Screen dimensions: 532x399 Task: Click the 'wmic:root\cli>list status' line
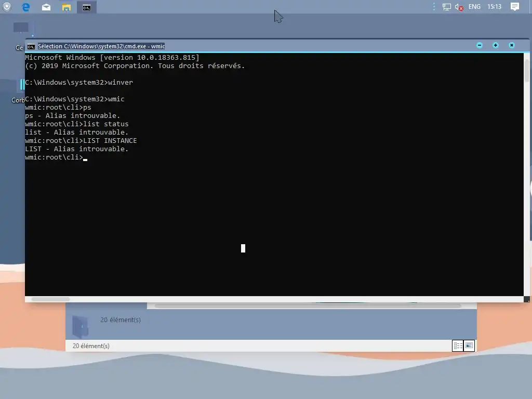point(77,124)
